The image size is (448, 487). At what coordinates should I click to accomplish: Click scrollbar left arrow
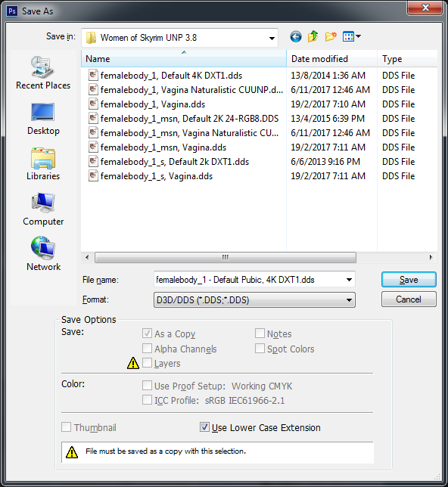coord(87,257)
